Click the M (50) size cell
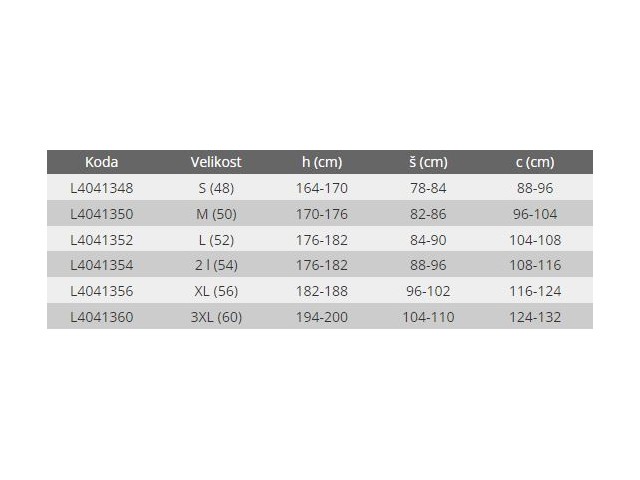 [216, 214]
